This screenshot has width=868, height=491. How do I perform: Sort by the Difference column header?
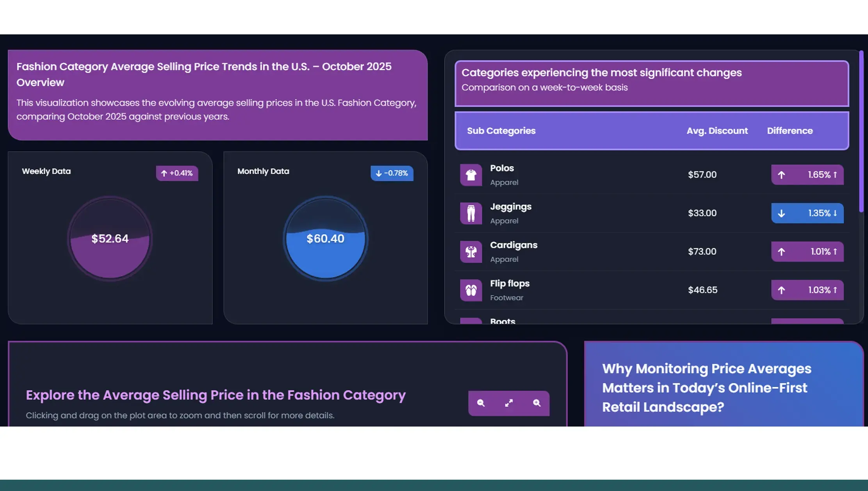pyautogui.click(x=790, y=130)
